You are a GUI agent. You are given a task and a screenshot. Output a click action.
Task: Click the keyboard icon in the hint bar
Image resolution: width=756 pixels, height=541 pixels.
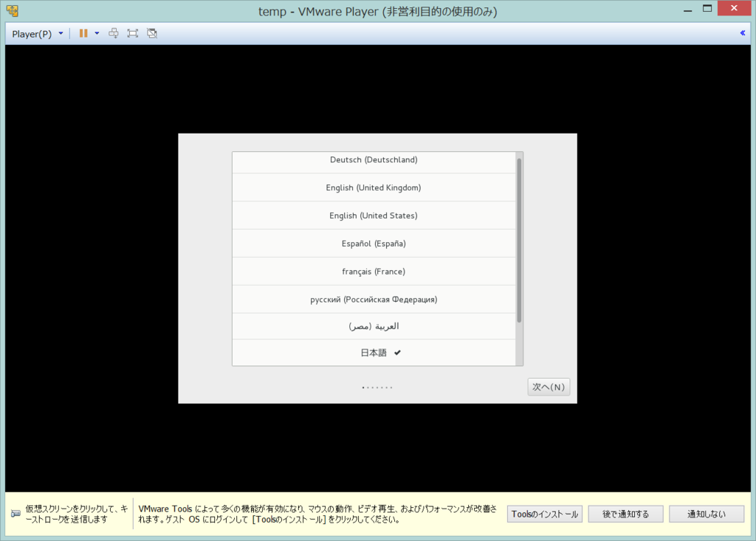(16, 514)
